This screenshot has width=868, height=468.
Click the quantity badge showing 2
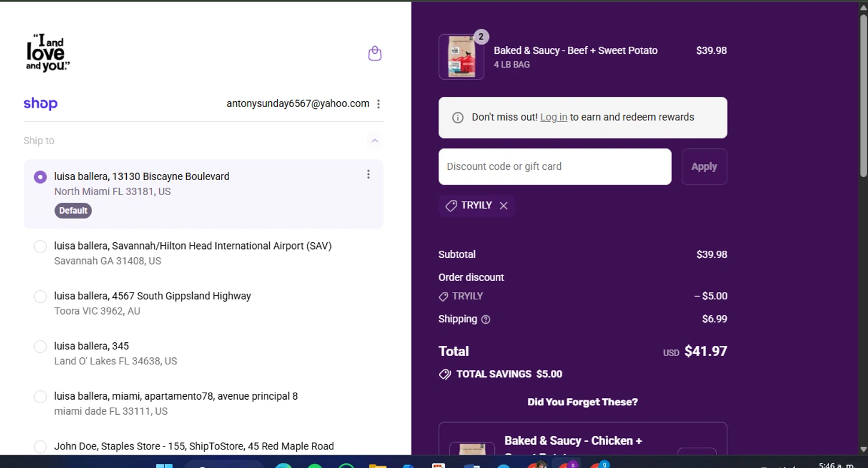tap(481, 37)
